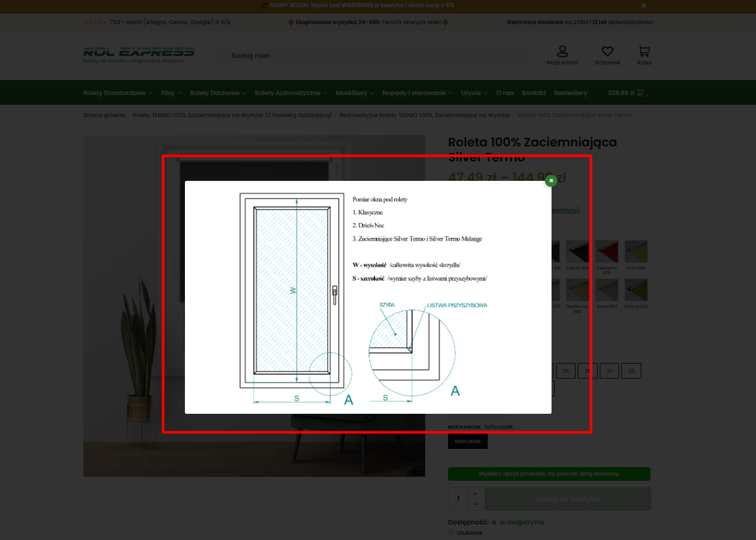Click the search magnifier icon

224,56
